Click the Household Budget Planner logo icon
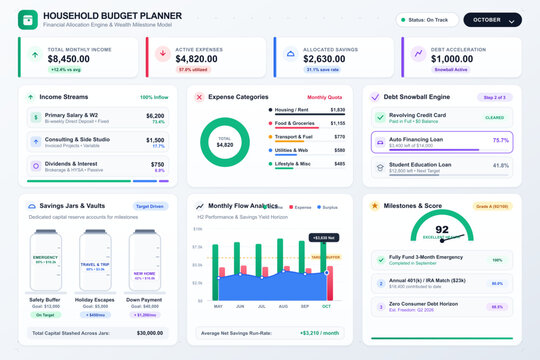This screenshot has width=540, height=360. (28, 20)
